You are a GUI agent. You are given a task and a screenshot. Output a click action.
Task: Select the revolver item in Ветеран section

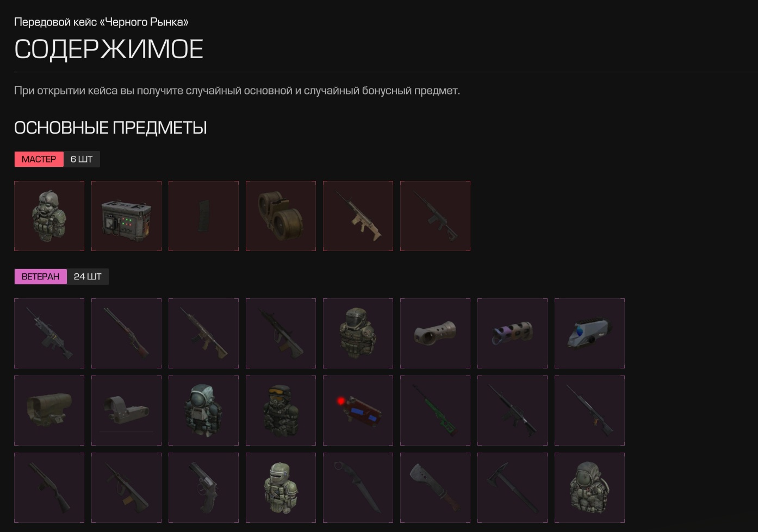(x=203, y=487)
